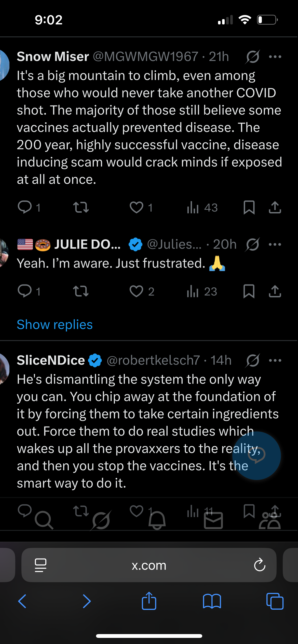Share Snow Miser's tweet
The image size is (298, 644).
(x=275, y=207)
